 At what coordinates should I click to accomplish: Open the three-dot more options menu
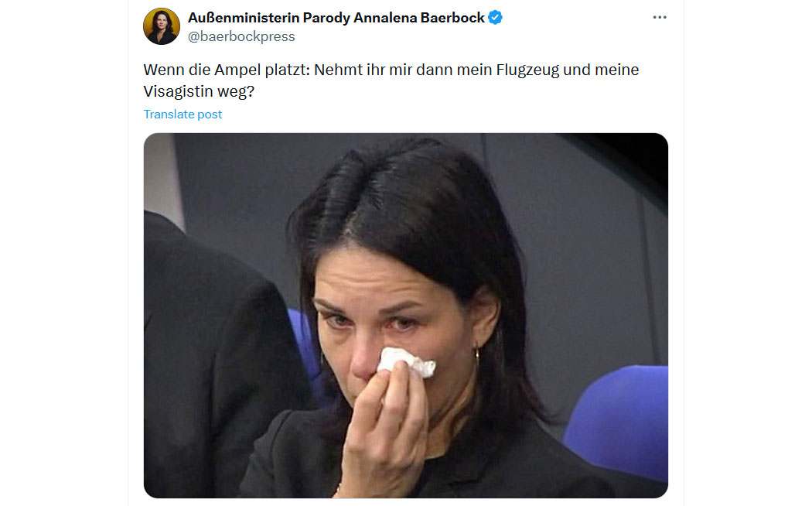[x=659, y=18]
